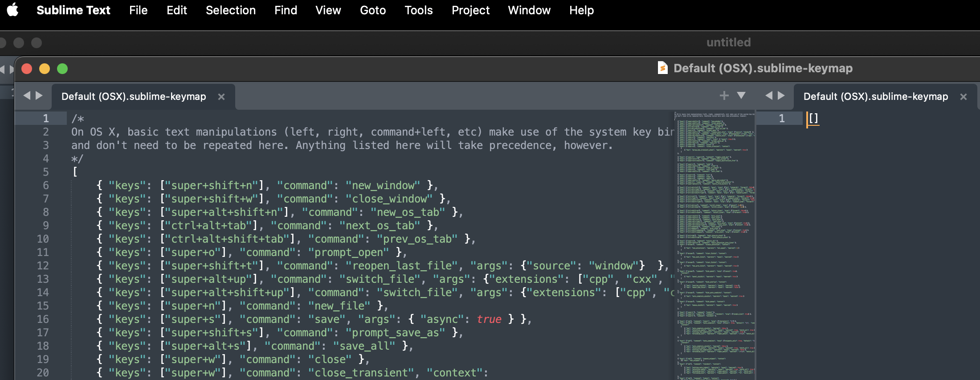Viewport: 980px width, 380px height.
Task: Minimize keymap window with yellow button
Action: click(45, 69)
